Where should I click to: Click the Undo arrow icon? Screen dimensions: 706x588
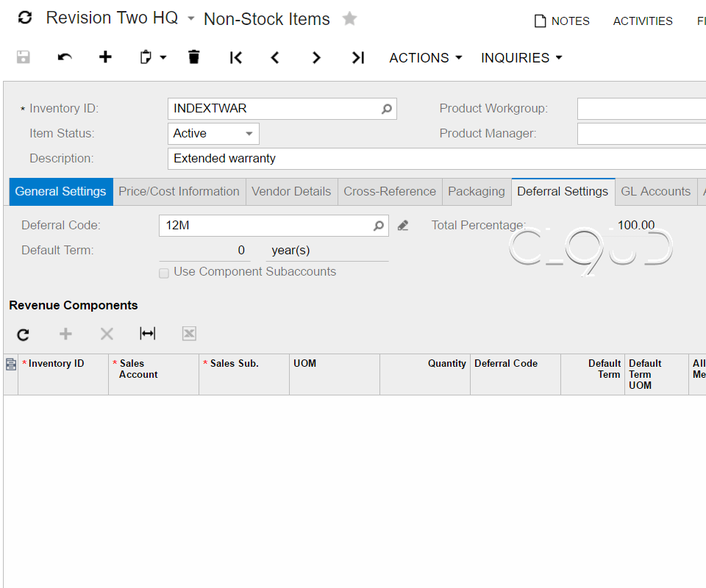pyautogui.click(x=65, y=57)
